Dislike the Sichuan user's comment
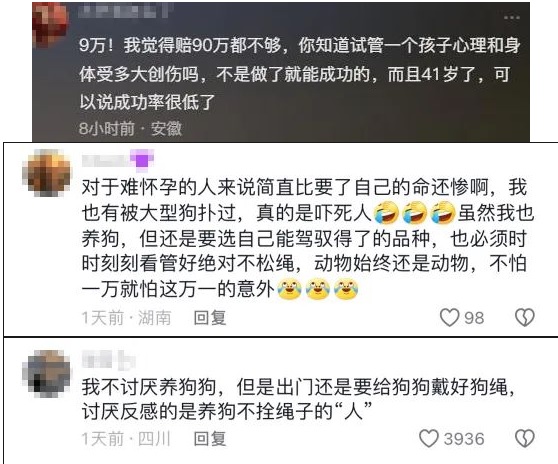This screenshot has height=464, width=558. [x=525, y=438]
